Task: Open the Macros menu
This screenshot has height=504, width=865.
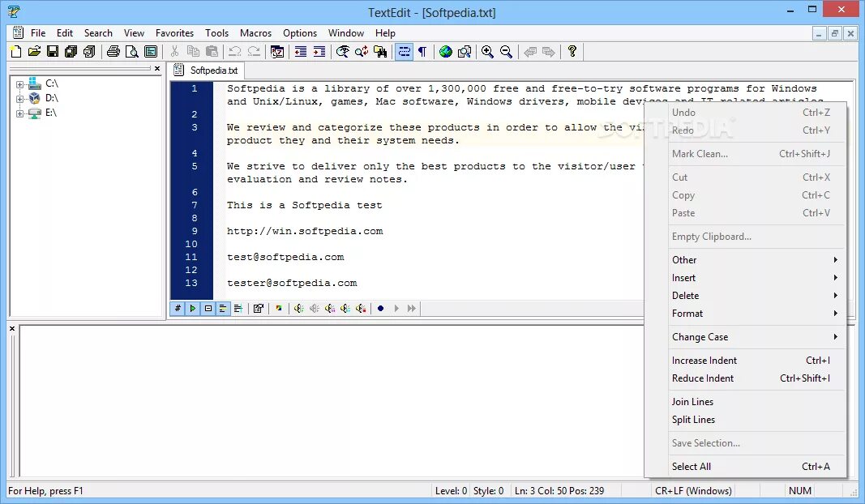Action: 255,33
